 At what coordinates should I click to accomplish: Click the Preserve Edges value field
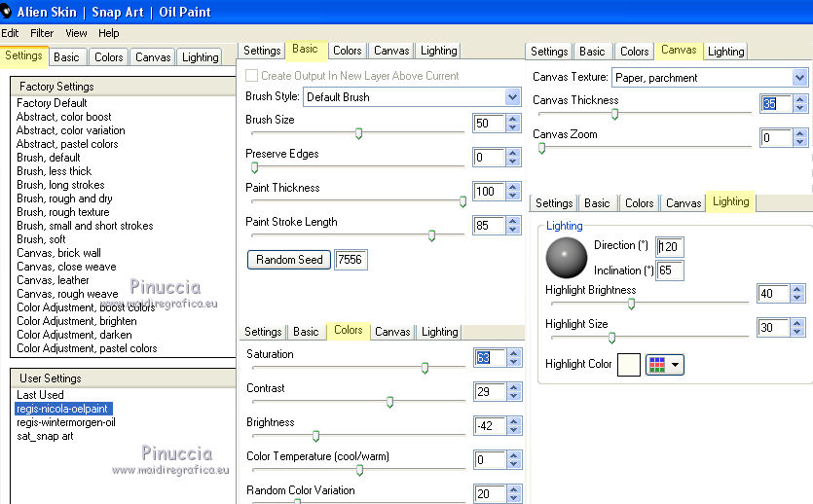coord(489,158)
